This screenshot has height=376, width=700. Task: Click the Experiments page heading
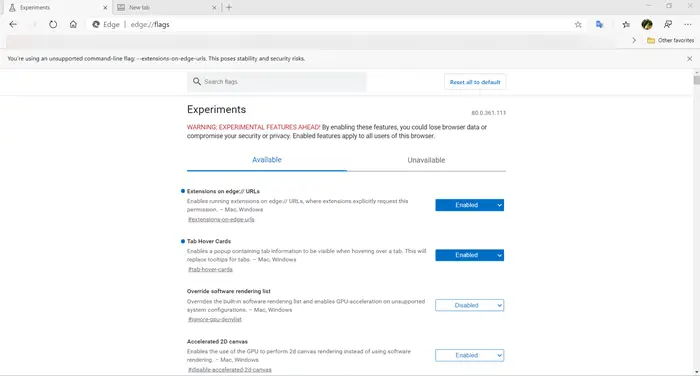(x=217, y=109)
